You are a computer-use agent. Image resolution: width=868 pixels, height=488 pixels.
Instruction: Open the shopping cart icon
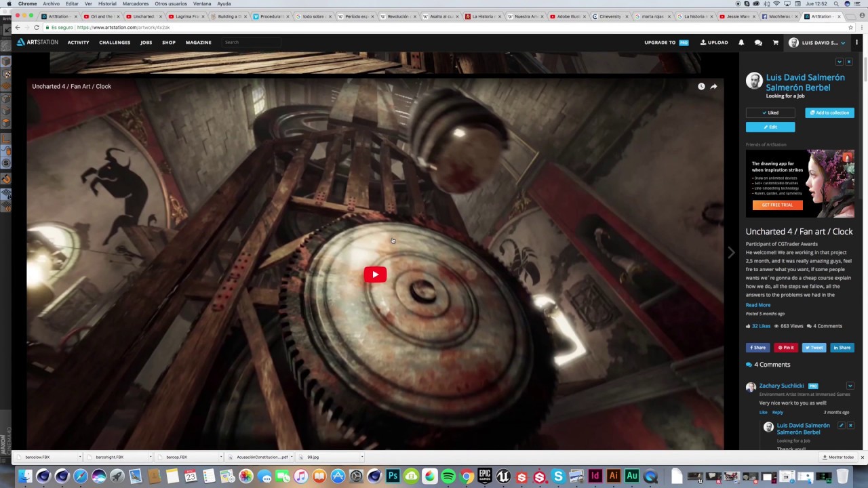[x=776, y=43]
